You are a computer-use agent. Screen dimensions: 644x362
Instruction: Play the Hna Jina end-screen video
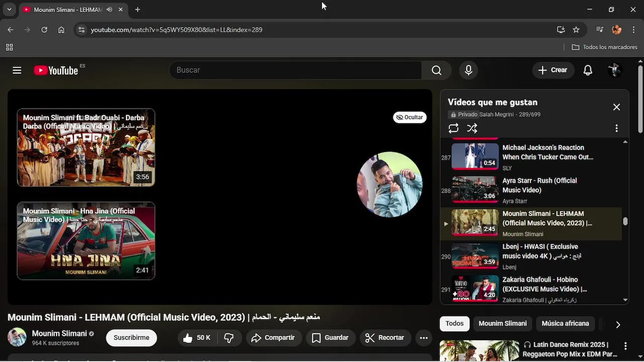[86, 241]
